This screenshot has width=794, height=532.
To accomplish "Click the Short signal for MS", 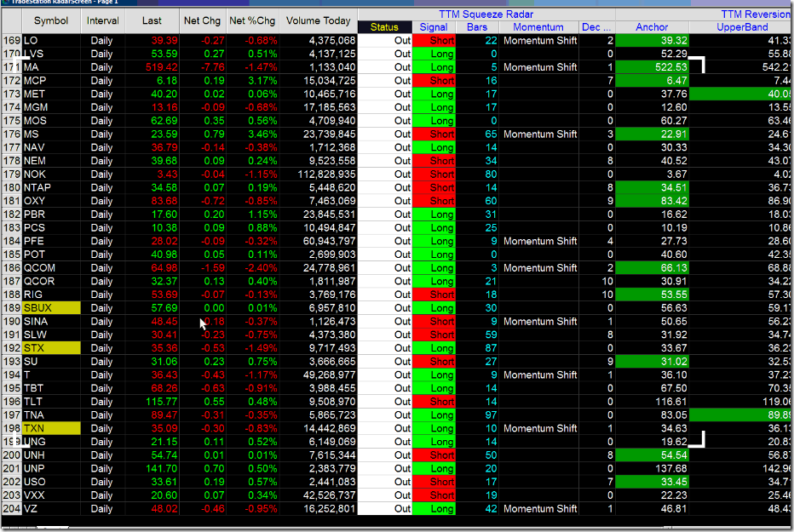I will [x=434, y=134].
